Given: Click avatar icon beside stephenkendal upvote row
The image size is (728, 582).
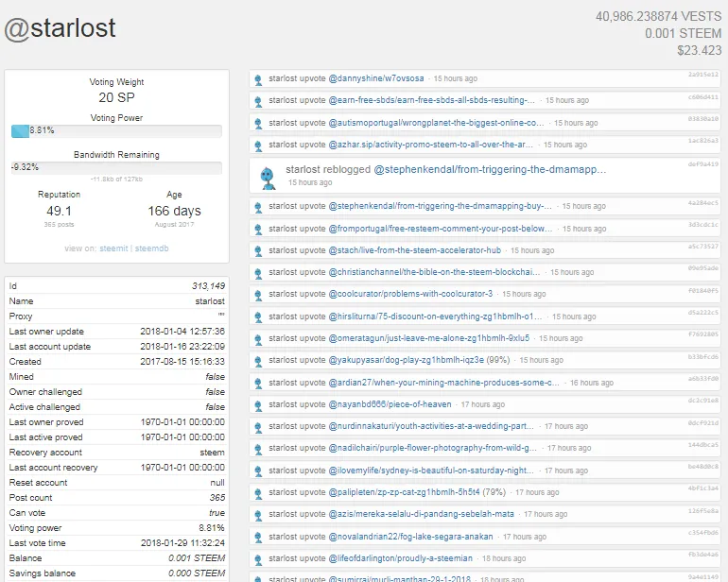Looking at the screenshot, I should (258, 207).
